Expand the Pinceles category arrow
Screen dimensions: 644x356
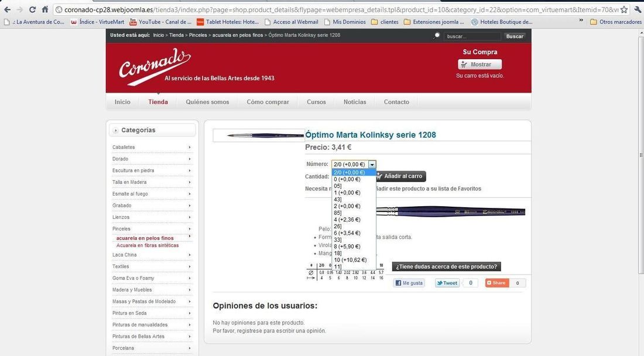pyautogui.click(x=189, y=229)
